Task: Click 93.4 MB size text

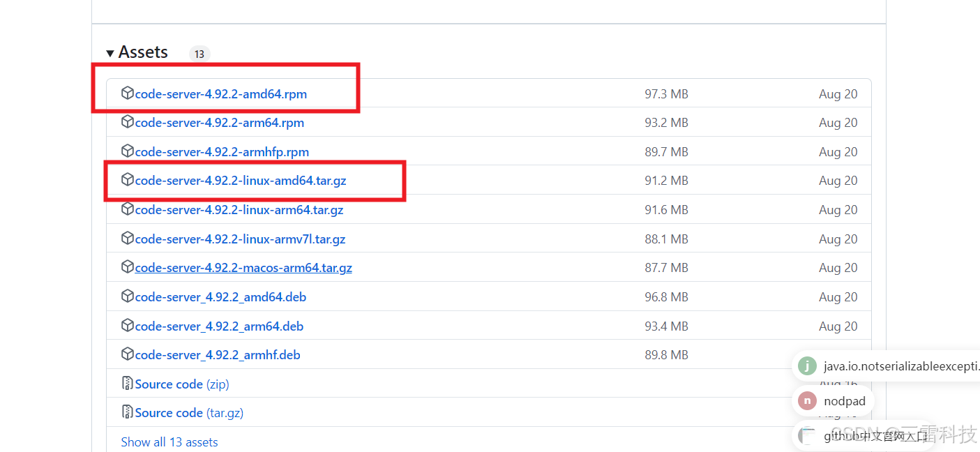Action: tap(666, 326)
